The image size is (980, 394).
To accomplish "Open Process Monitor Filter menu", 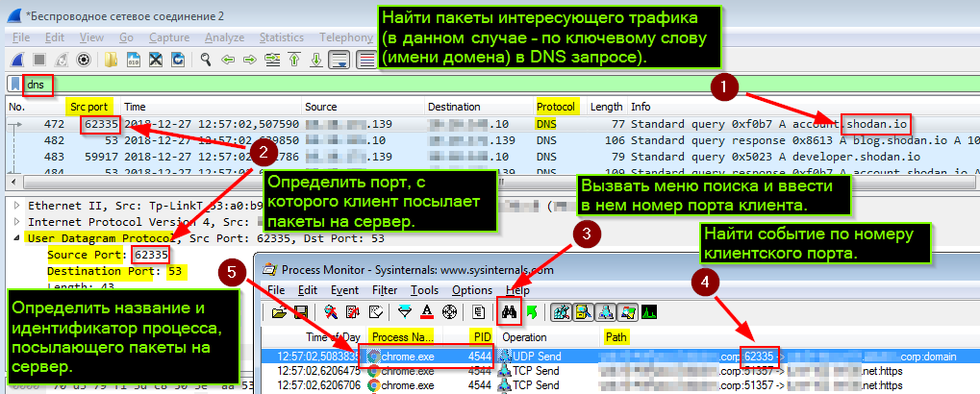I will coord(385,290).
